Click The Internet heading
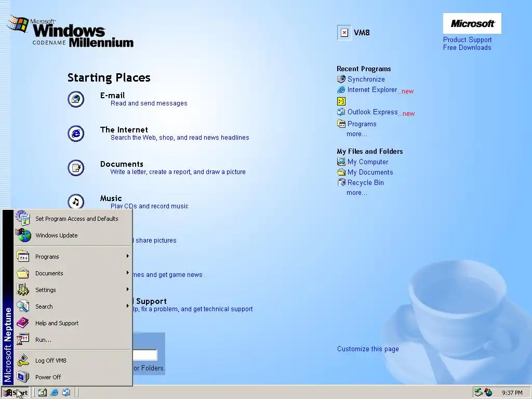The width and height of the screenshot is (532, 399). pos(124,129)
